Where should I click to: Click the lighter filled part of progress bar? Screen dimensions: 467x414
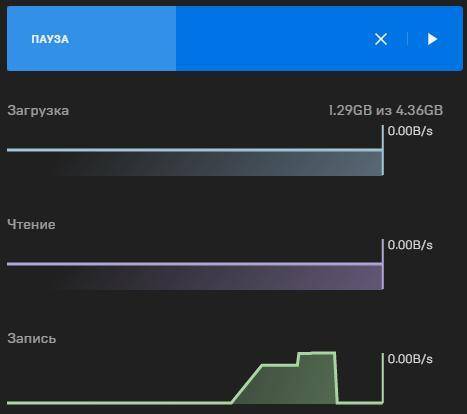91,39
